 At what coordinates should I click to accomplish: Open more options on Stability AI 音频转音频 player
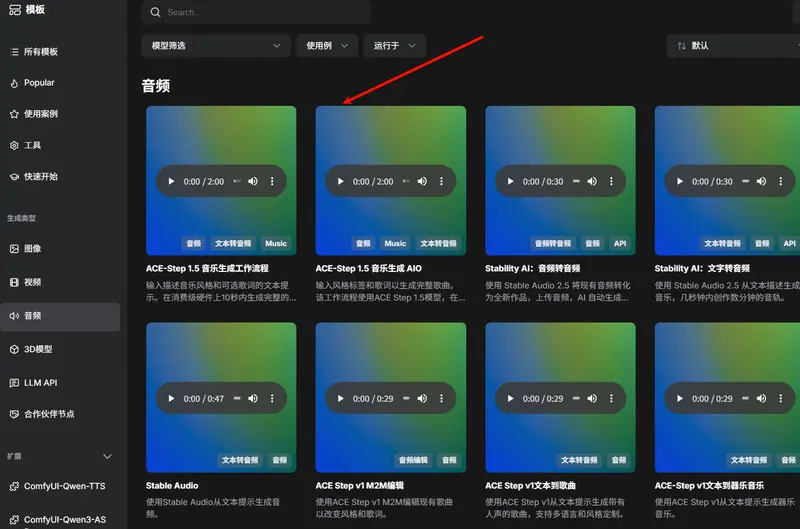611,181
